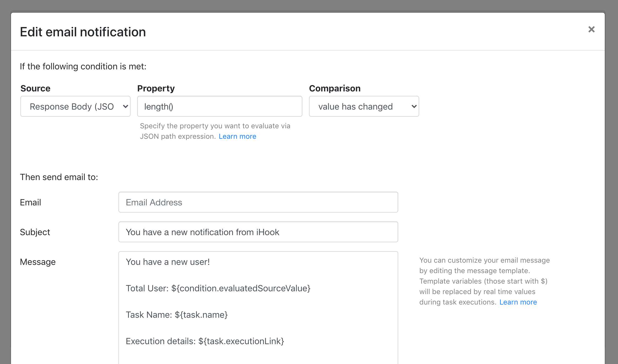Click the 'Edit email notification' title

pyautogui.click(x=83, y=32)
